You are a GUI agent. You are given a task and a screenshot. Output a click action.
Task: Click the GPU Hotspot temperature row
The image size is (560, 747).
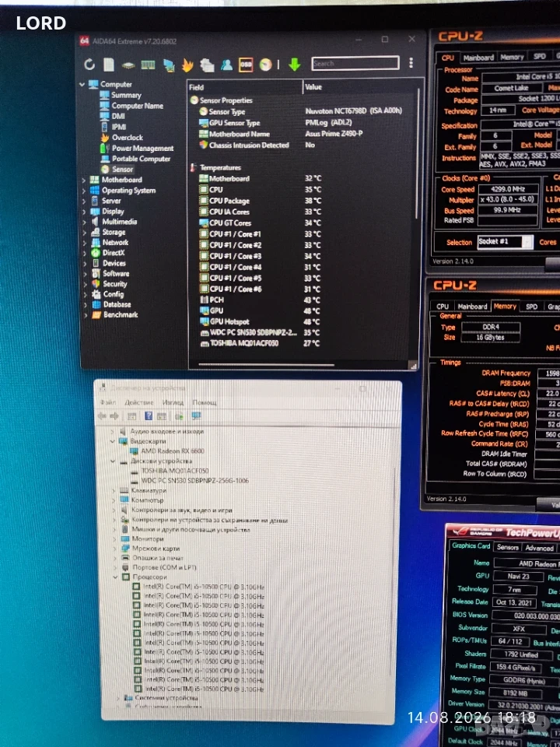click(260, 322)
